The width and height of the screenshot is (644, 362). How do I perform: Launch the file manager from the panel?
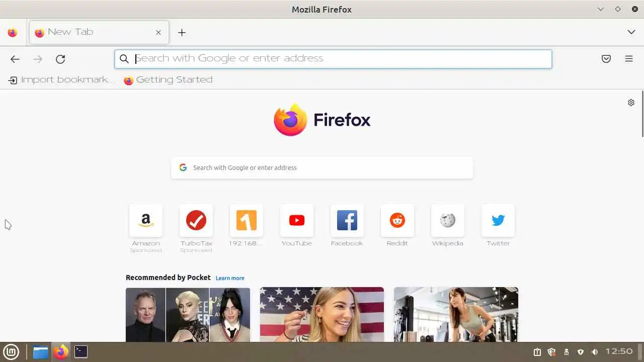click(x=41, y=351)
